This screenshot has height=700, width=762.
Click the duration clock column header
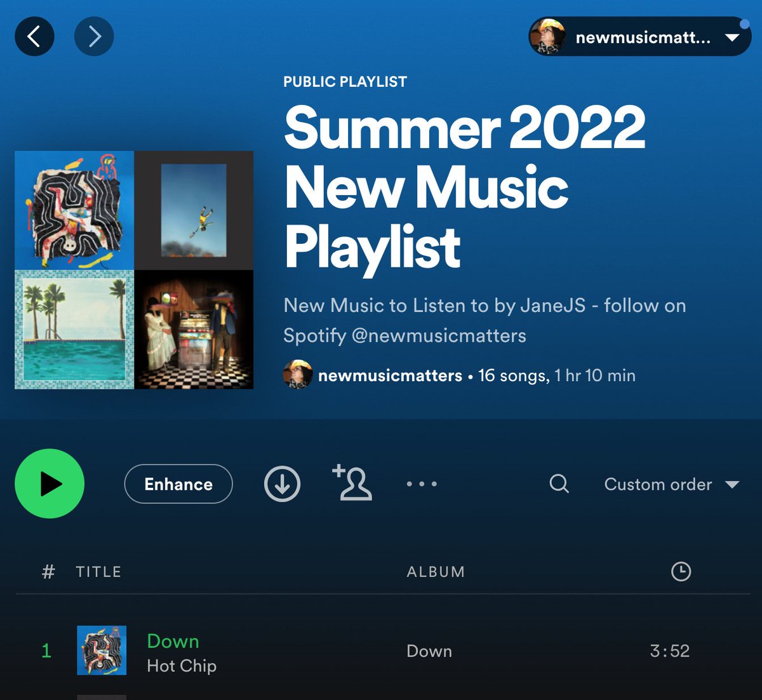[x=682, y=572]
